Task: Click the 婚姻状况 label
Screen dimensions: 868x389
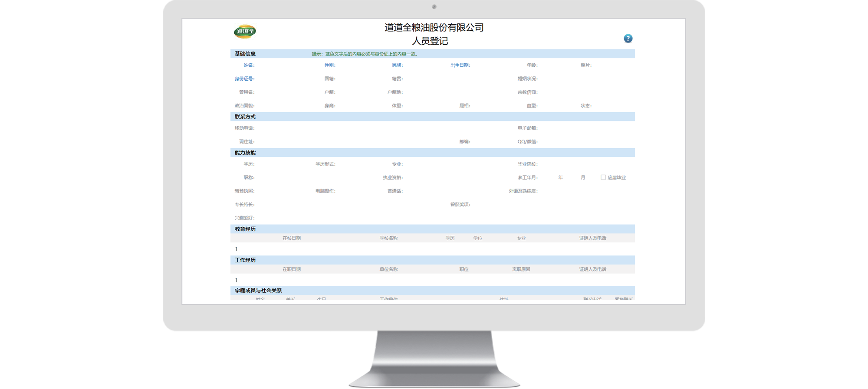Action: (x=527, y=79)
